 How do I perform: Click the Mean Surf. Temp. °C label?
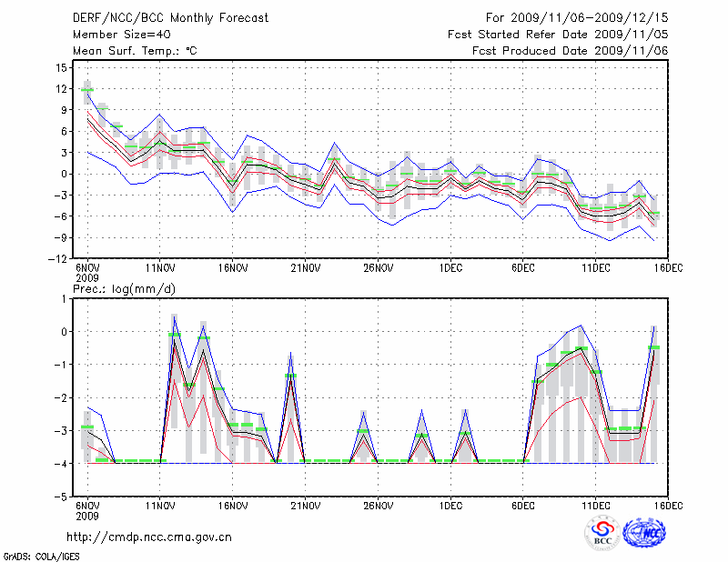point(135,51)
